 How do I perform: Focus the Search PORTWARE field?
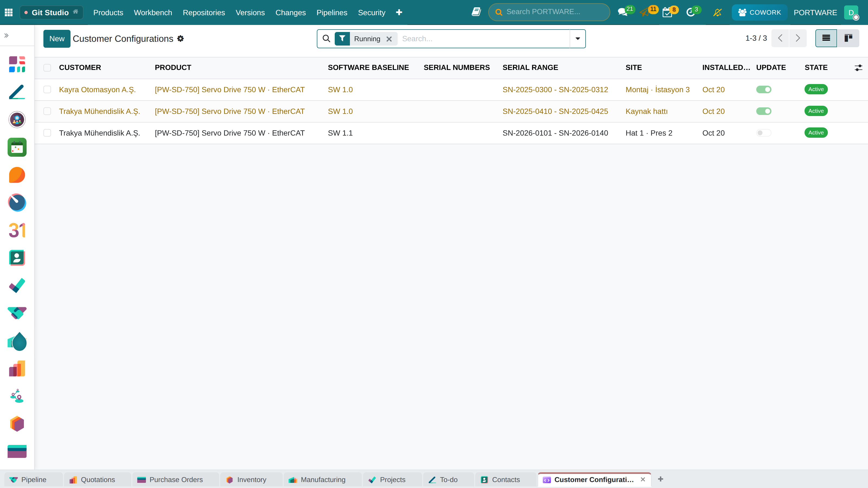point(549,12)
